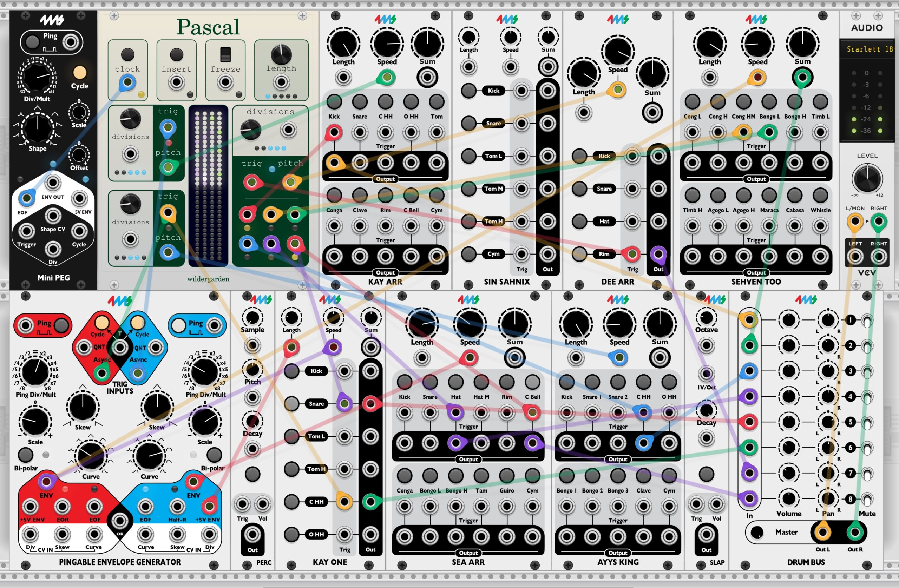Turn the KAY ARR Length knob
The image size is (899, 588).
tap(343, 44)
